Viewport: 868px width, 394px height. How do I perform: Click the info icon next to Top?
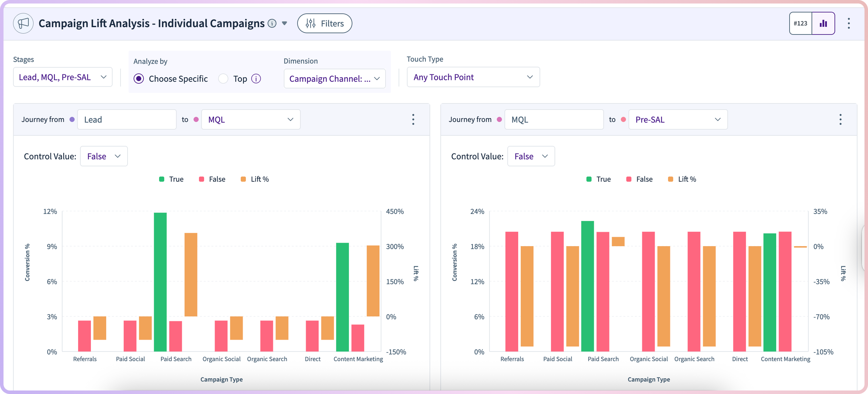[x=256, y=79]
